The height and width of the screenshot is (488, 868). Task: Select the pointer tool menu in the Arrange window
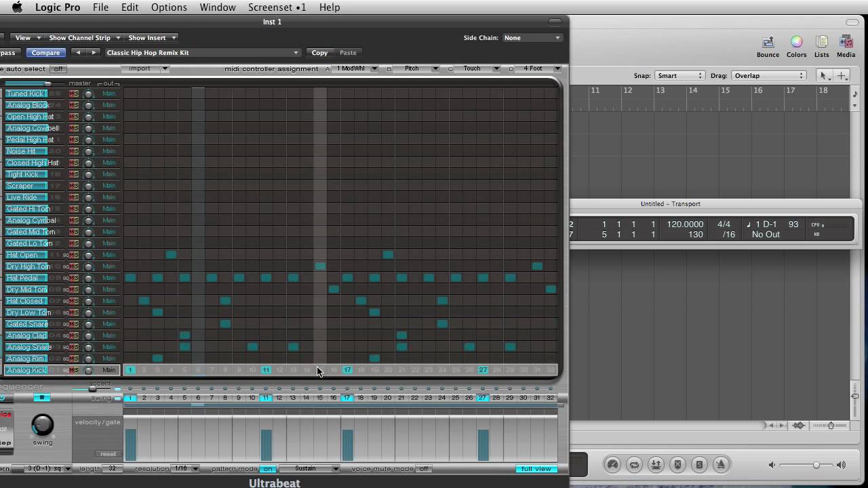pyautogui.click(x=824, y=76)
